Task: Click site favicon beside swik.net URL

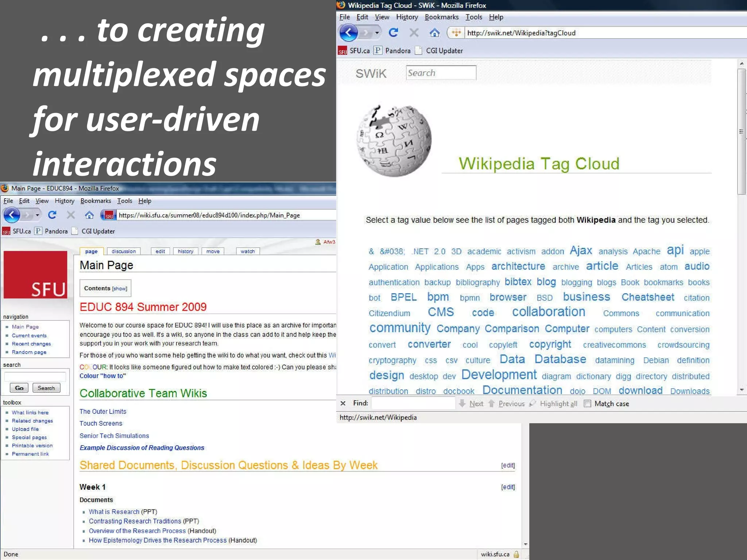Action: [456, 33]
